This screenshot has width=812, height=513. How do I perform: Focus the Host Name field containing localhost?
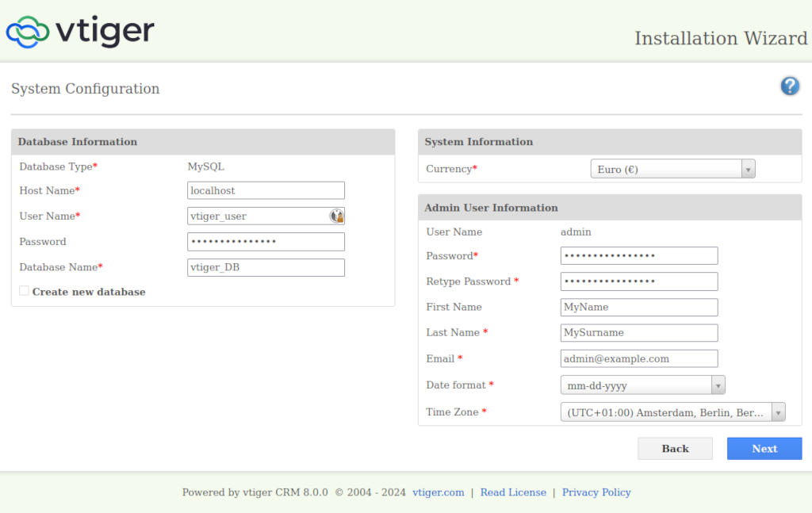click(x=266, y=190)
